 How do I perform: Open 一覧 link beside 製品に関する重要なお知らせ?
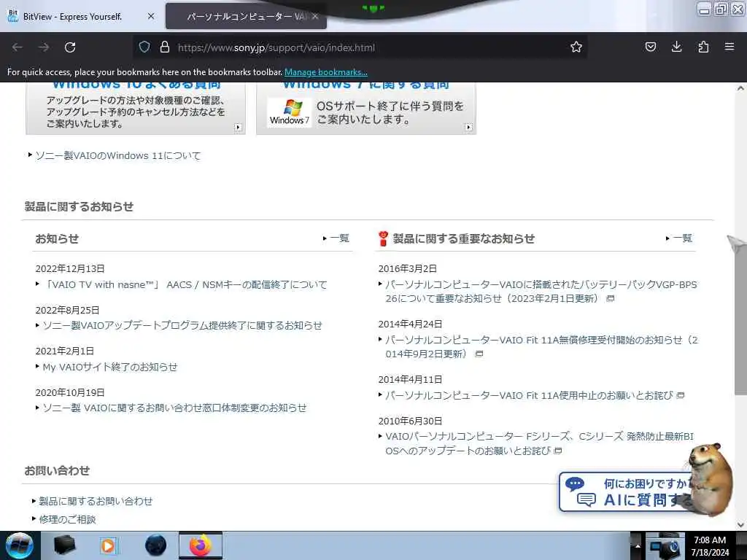tap(682, 238)
